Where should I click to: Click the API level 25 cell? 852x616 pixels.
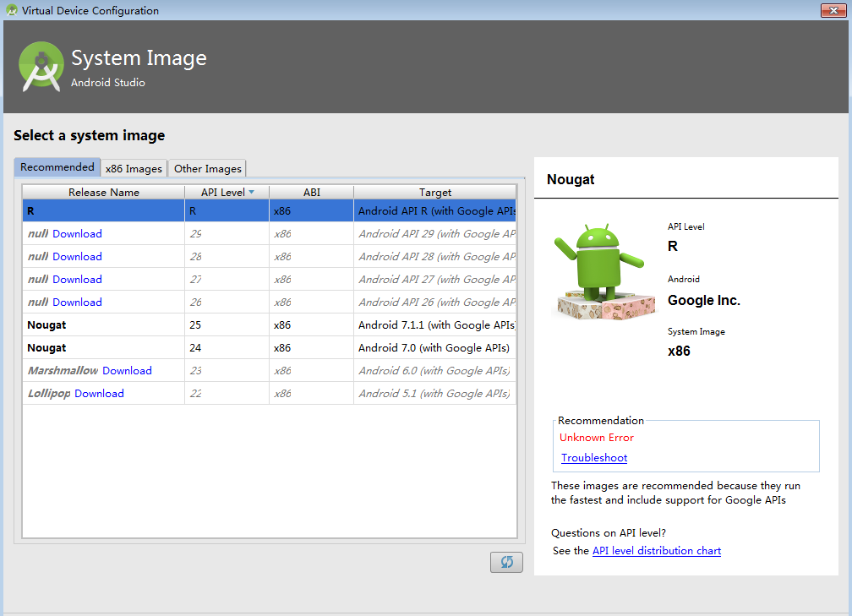pyautogui.click(x=227, y=324)
